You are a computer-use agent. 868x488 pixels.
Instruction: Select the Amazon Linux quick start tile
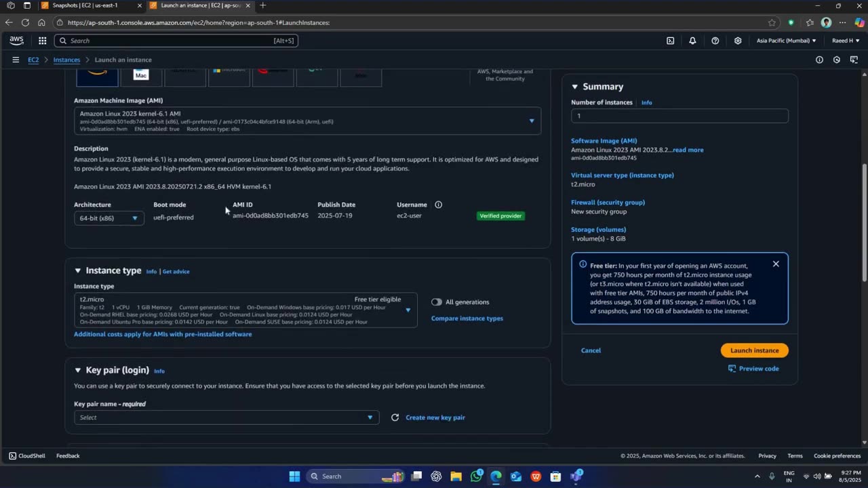pyautogui.click(x=97, y=77)
